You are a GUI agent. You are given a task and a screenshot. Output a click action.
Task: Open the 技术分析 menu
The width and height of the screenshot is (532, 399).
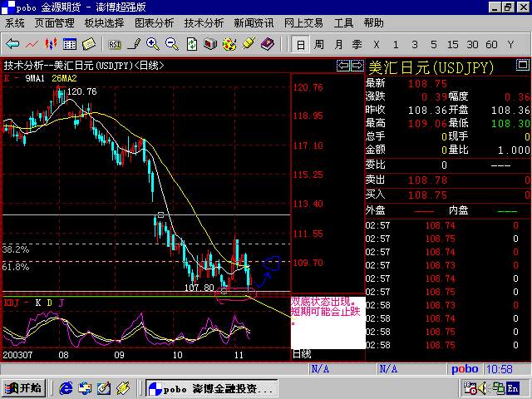[x=204, y=23]
